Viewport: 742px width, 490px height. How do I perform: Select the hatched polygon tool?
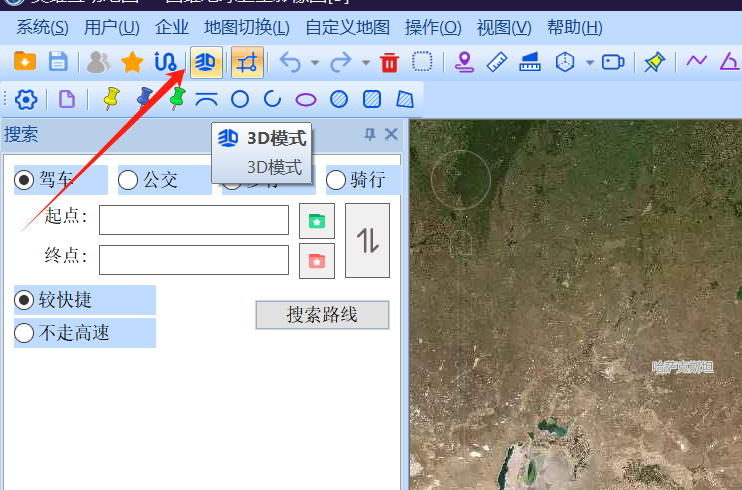point(405,99)
